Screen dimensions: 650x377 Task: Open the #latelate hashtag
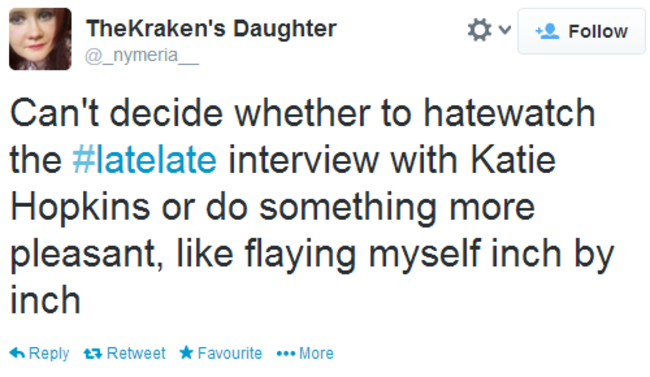pos(144,160)
